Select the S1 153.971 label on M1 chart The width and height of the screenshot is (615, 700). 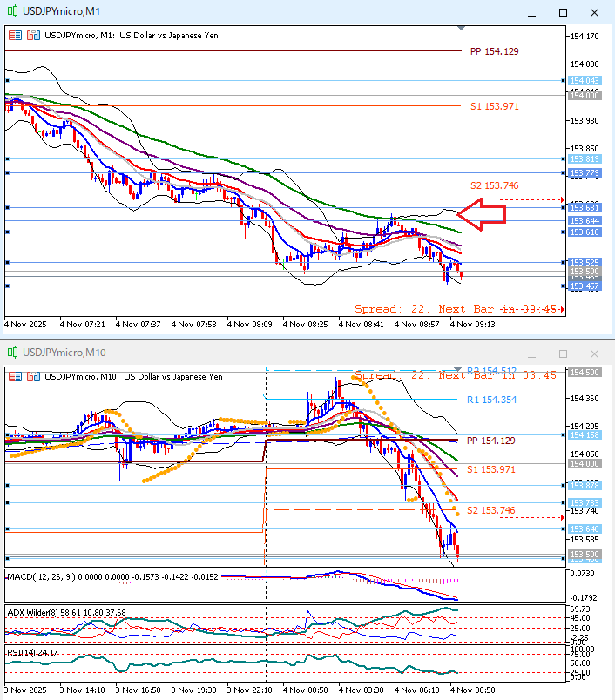tap(494, 106)
